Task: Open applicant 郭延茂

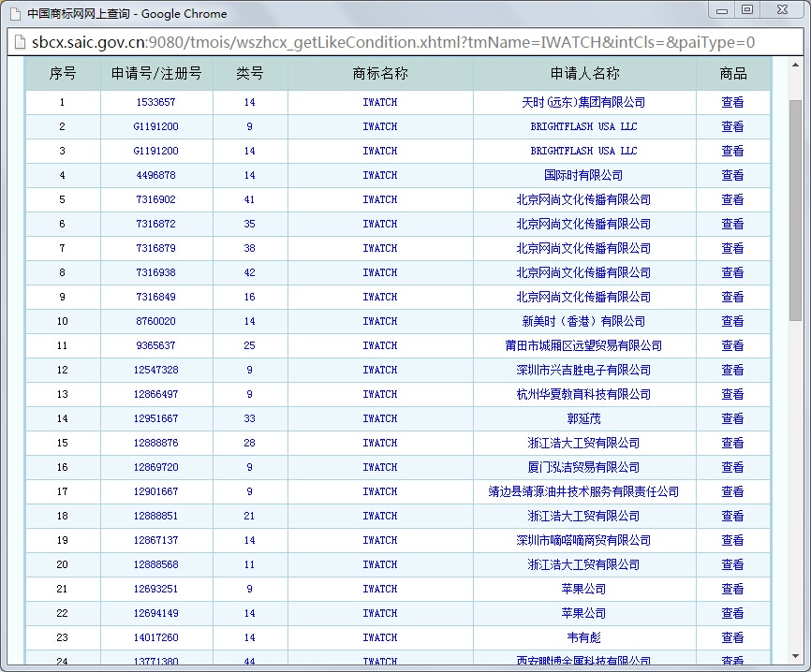Action: [x=583, y=418]
